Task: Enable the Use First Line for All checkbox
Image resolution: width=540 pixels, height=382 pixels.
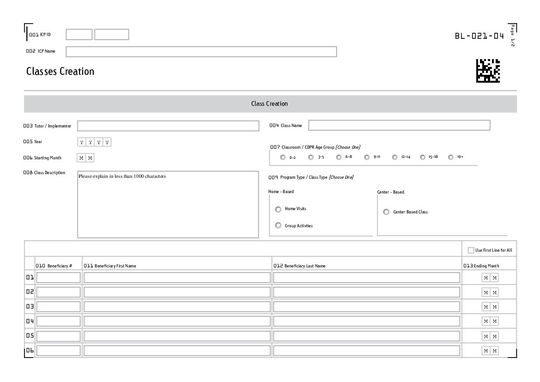Action: tap(471, 250)
